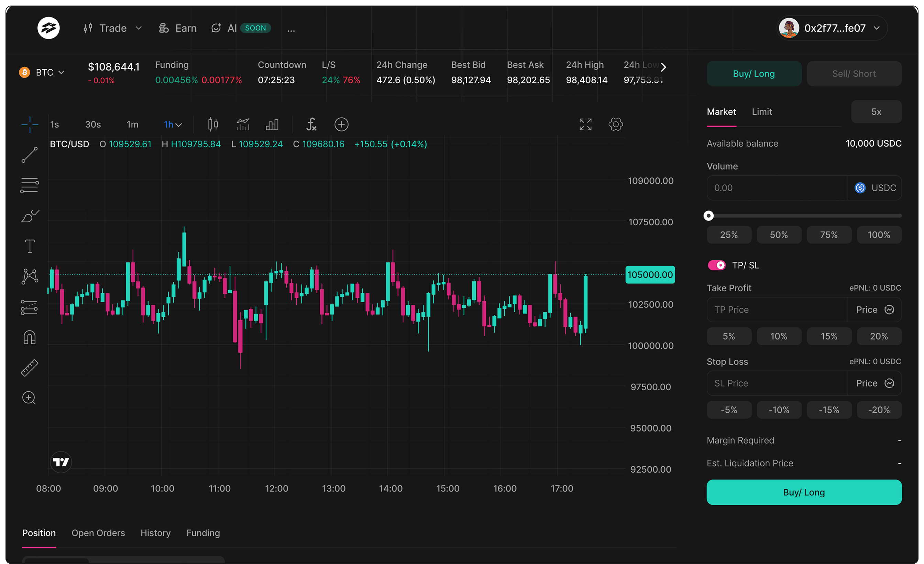Viewport: 924px width, 564px height.
Task: Open wallet account 0x2f77...fe07 dropdown
Action: point(833,28)
